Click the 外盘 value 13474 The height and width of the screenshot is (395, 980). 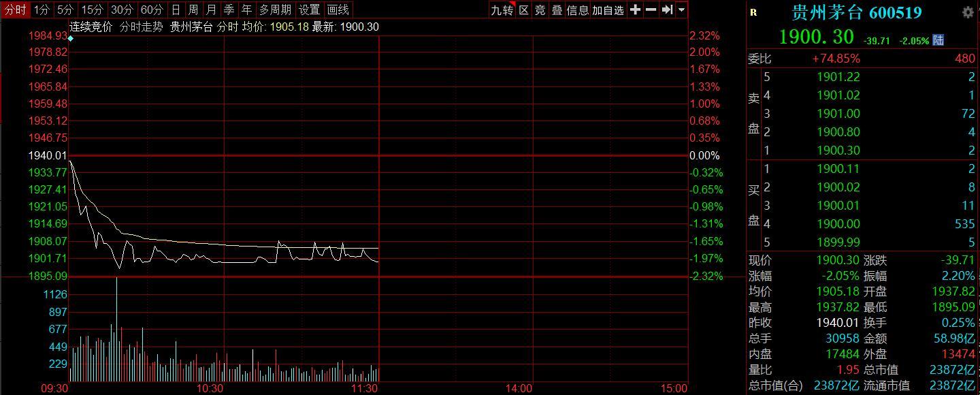pyautogui.click(x=958, y=354)
